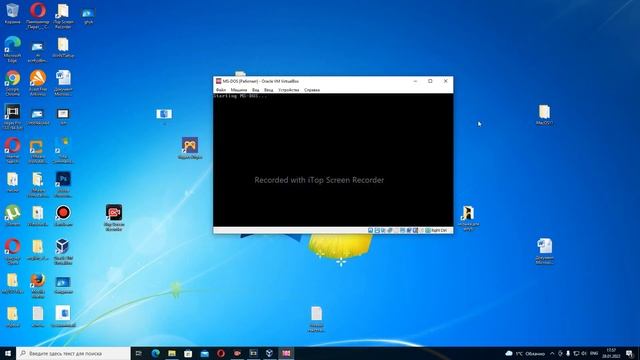The width and height of the screenshot is (640, 360).
Task: Click the Right Ctrl host key indicator
Action: [x=439, y=231]
